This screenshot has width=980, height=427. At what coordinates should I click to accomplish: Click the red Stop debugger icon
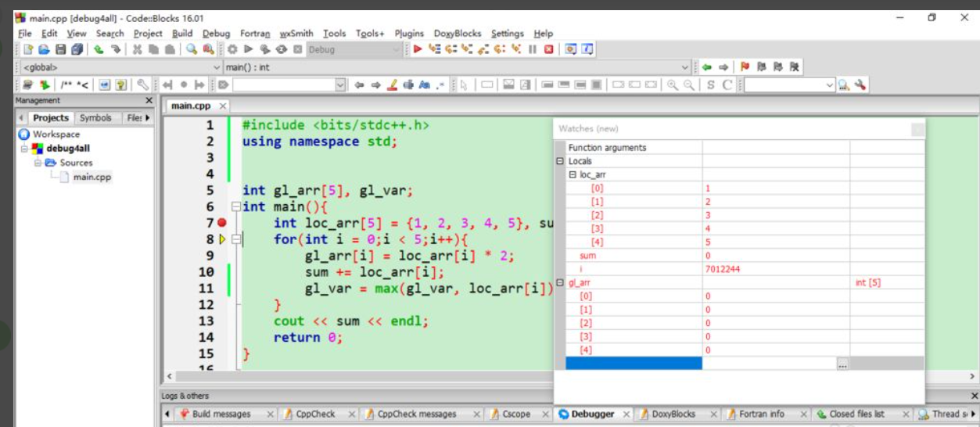pyautogui.click(x=548, y=49)
